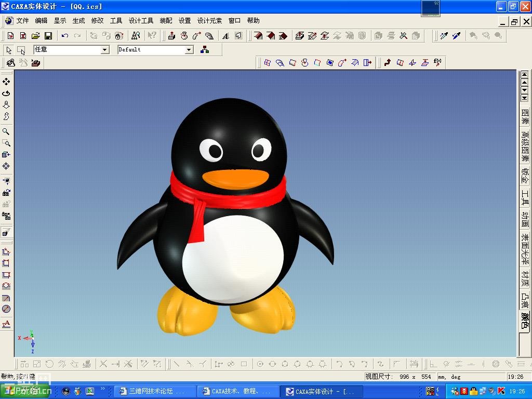Viewport: 532px width, 399px height.
Task: Click the Save floppy disk icon
Action: (x=48, y=36)
